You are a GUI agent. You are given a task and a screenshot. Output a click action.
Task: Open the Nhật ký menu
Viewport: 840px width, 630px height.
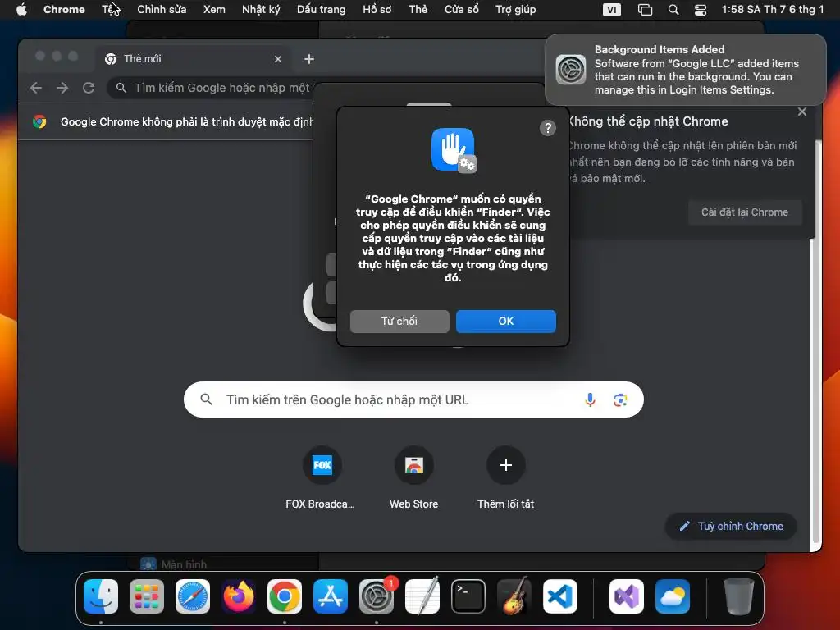pos(261,9)
